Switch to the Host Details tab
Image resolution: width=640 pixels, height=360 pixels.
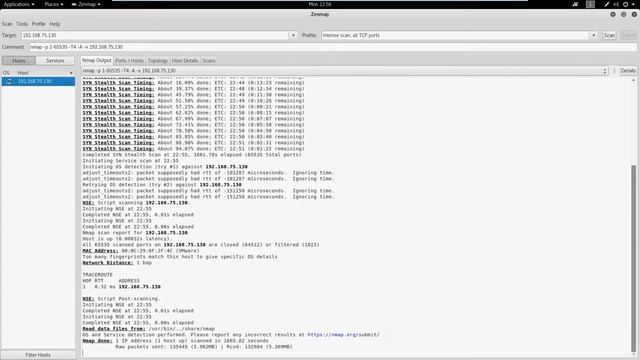coord(185,61)
